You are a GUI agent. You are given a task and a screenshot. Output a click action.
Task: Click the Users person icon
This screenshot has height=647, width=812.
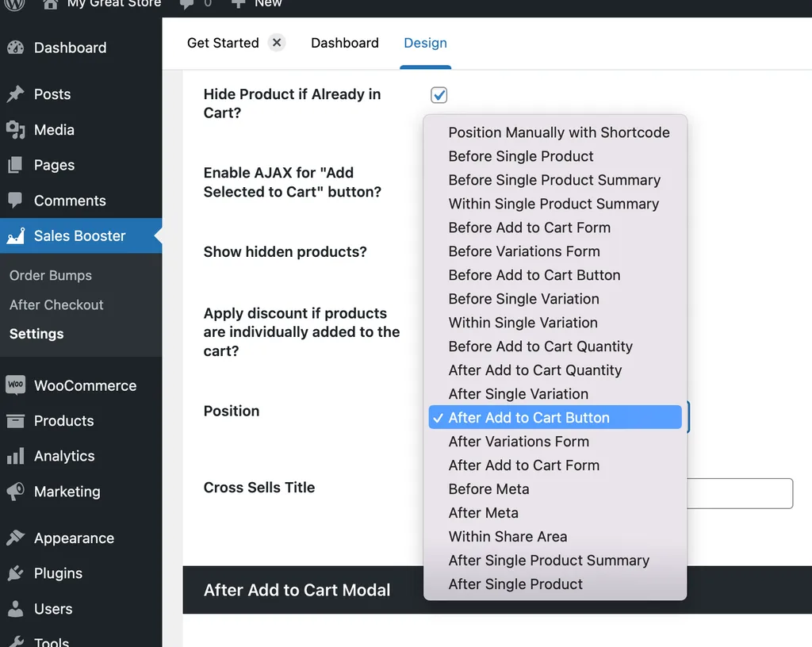(16, 609)
